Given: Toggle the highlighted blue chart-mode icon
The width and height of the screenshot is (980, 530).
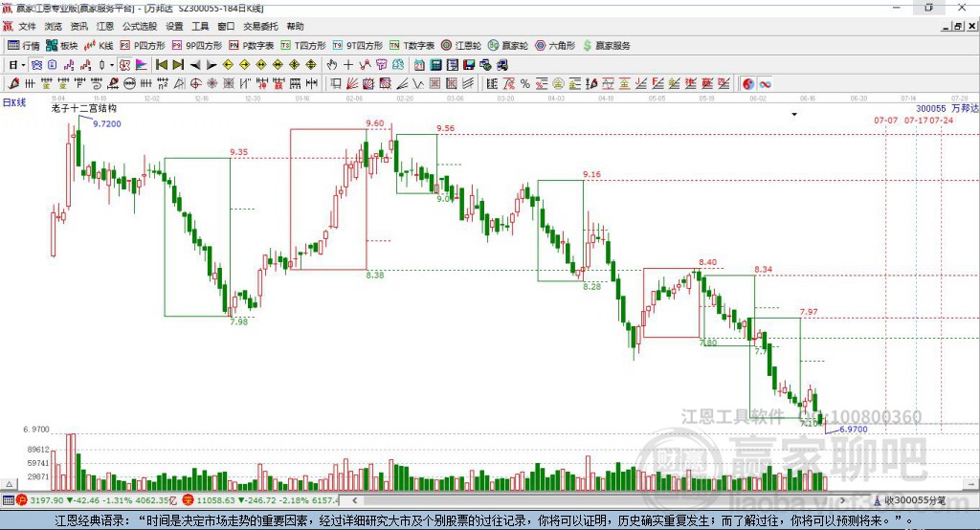Looking at the screenshot, I should pyautogui.click(x=36, y=65).
